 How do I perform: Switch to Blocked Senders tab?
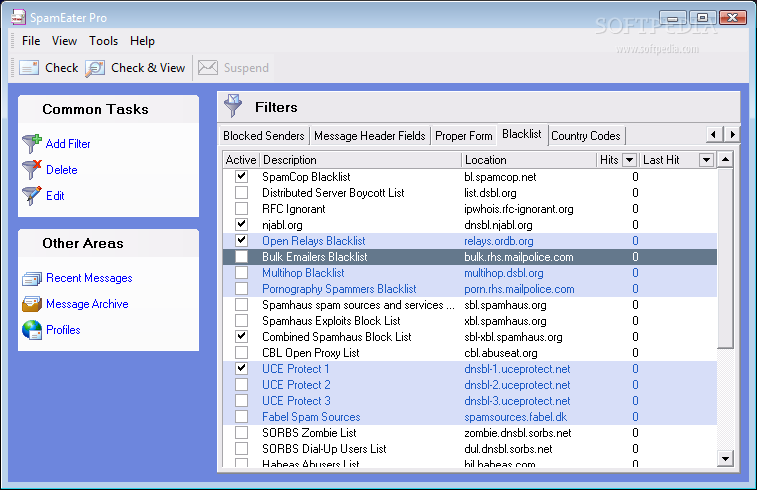pyautogui.click(x=264, y=136)
